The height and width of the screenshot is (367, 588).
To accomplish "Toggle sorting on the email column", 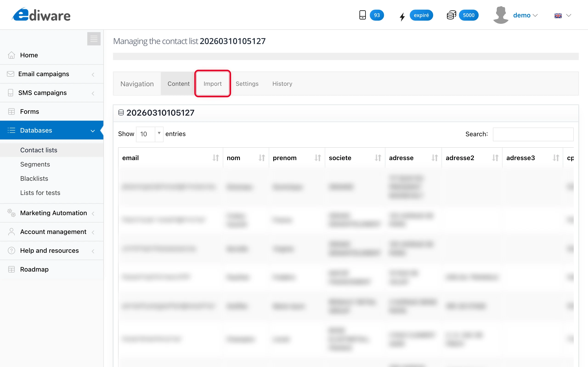I will click(216, 158).
